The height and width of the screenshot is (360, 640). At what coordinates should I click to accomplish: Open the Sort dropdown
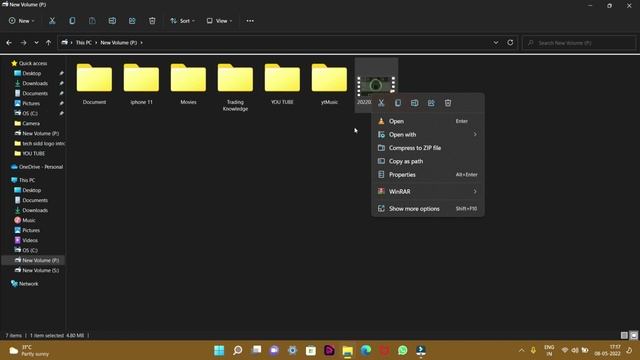click(182, 21)
